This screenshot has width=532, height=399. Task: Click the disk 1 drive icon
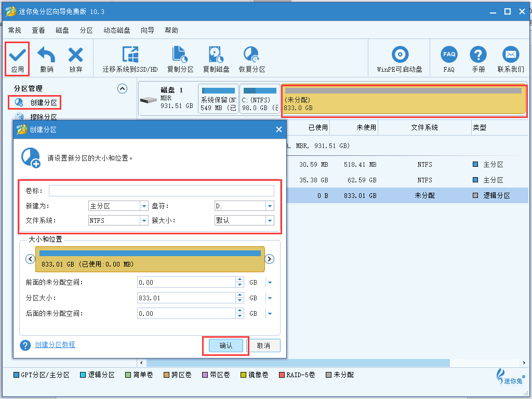point(148,100)
